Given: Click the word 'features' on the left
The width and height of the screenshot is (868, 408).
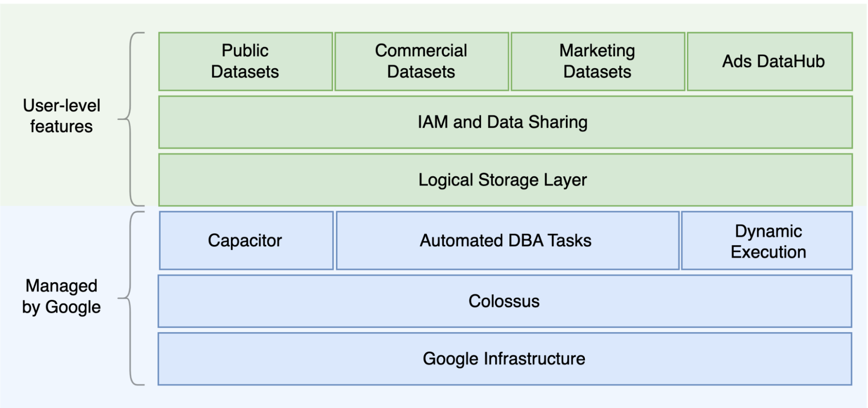Looking at the screenshot, I should 62,127.
